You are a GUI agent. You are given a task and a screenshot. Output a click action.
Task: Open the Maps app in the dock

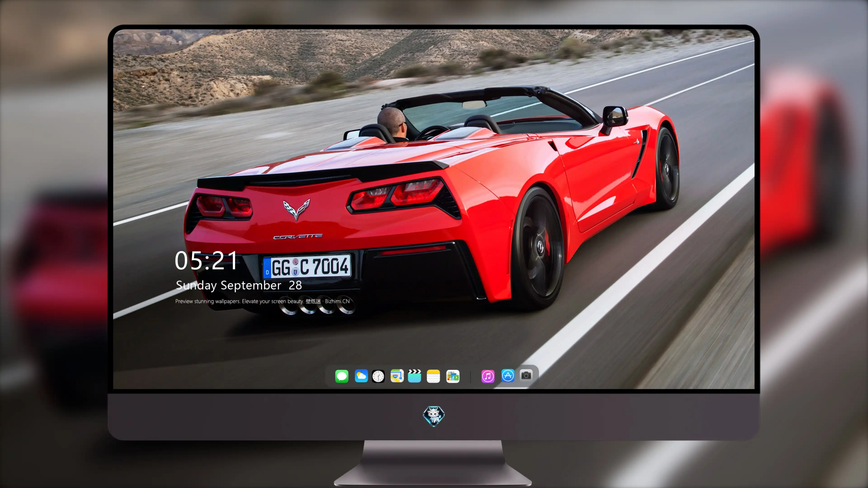pyautogui.click(x=397, y=376)
